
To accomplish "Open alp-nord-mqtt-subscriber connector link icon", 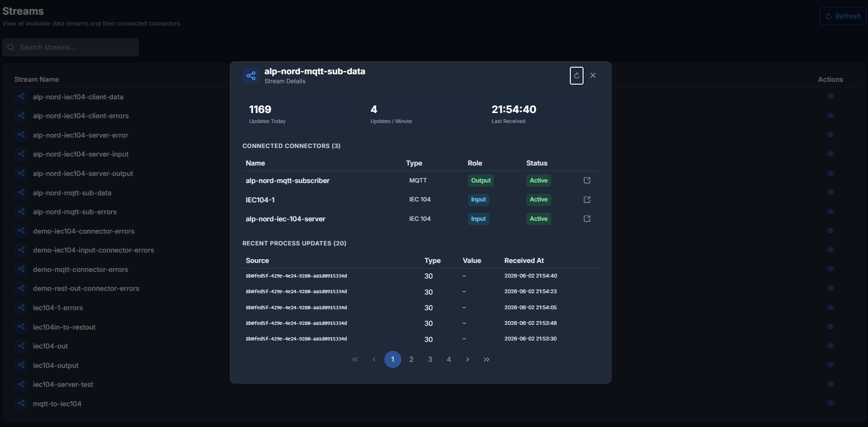I will (587, 180).
